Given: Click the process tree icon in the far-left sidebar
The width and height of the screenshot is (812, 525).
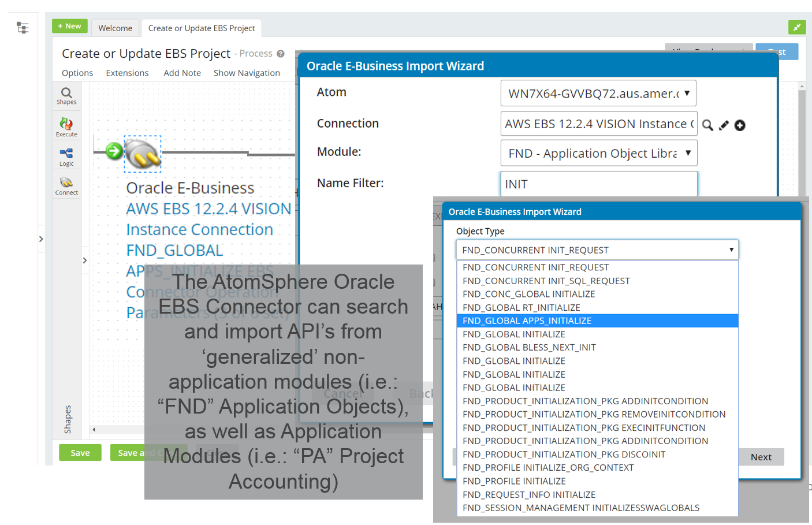Looking at the screenshot, I should pyautogui.click(x=22, y=27).
